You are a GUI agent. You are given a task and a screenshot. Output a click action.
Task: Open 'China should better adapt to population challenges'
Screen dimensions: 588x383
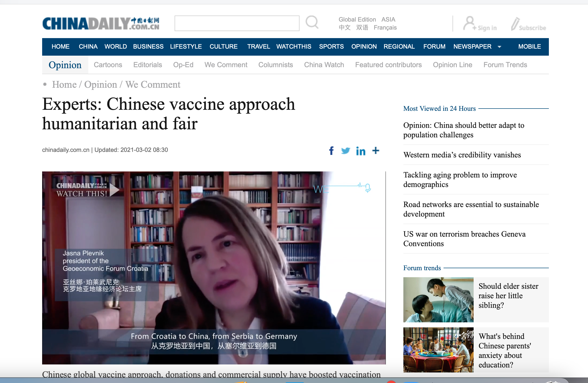(x=464, y=130)
